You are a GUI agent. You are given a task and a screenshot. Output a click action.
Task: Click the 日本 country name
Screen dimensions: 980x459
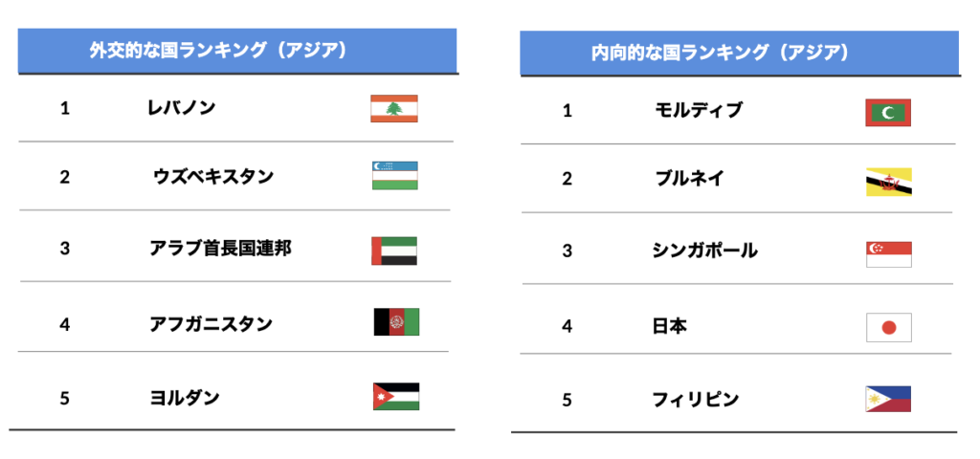[669, 326]
